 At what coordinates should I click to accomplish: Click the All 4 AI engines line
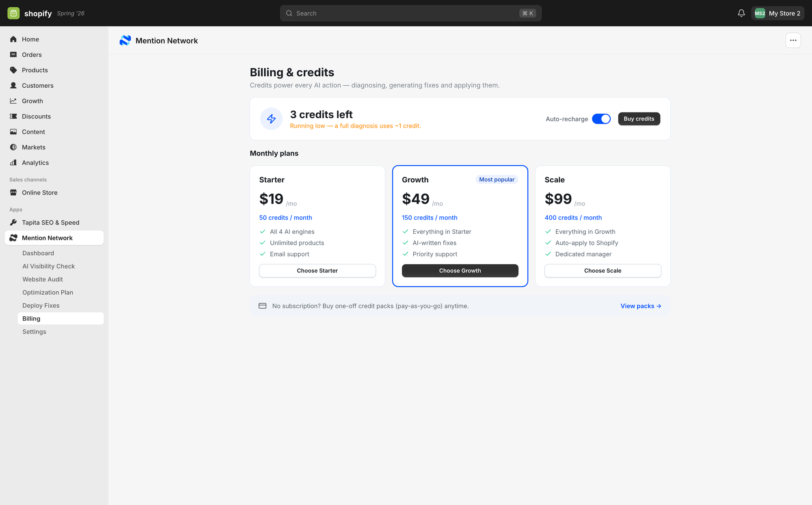[x=292, y=232]
